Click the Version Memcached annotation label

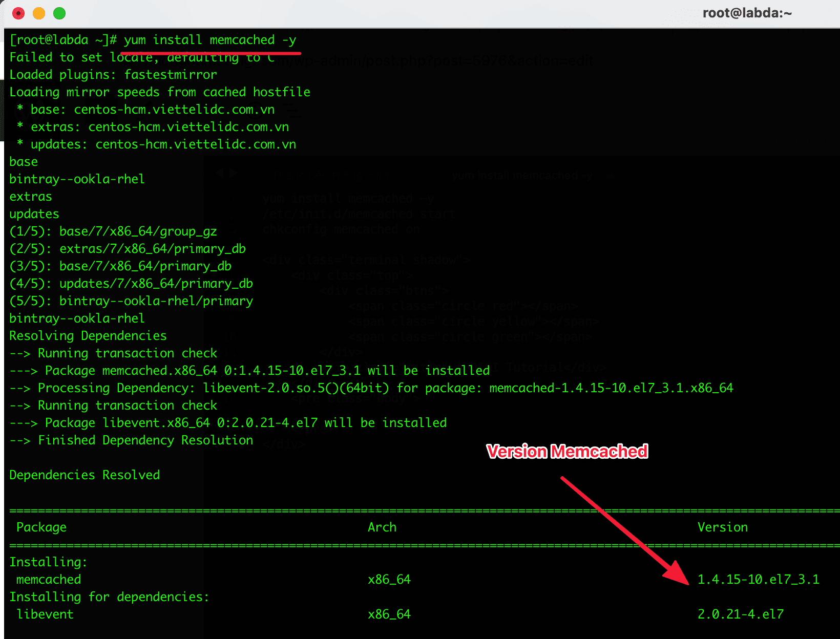[568, 452]
